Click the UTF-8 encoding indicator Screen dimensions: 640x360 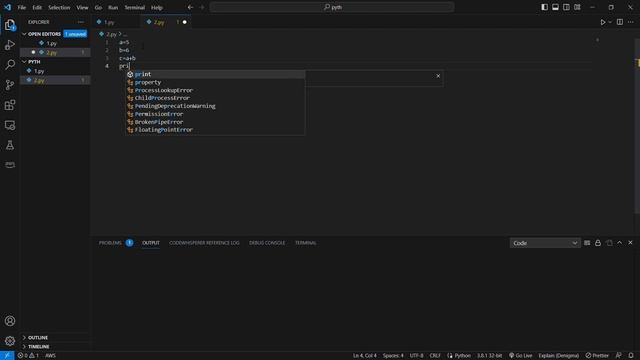(416, 356)
